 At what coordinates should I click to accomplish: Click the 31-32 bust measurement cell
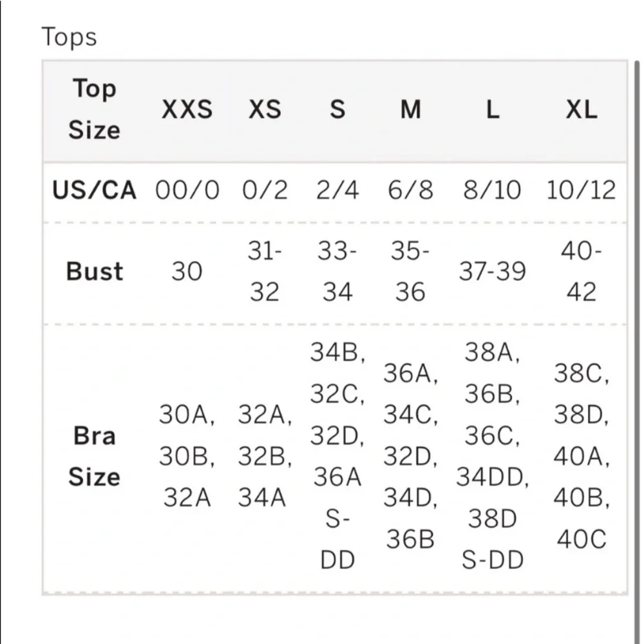pyautogui.click(x=265, y=272)
